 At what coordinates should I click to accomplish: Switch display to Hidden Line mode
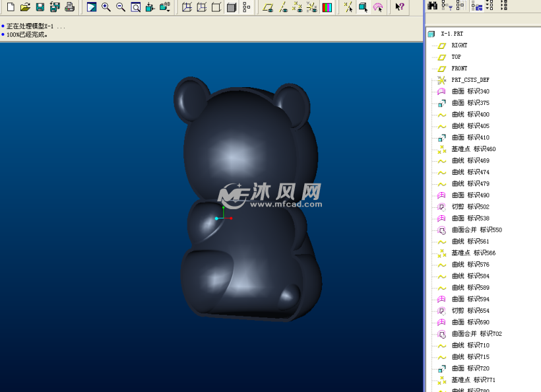202,7
